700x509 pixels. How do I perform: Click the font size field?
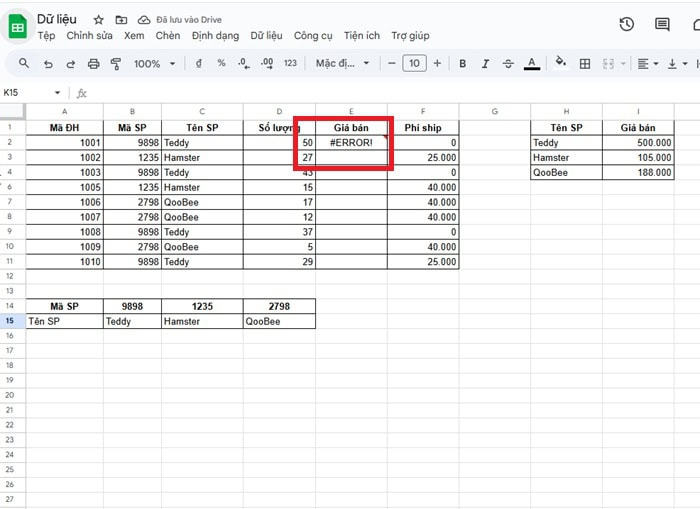(x=414, y=63)
